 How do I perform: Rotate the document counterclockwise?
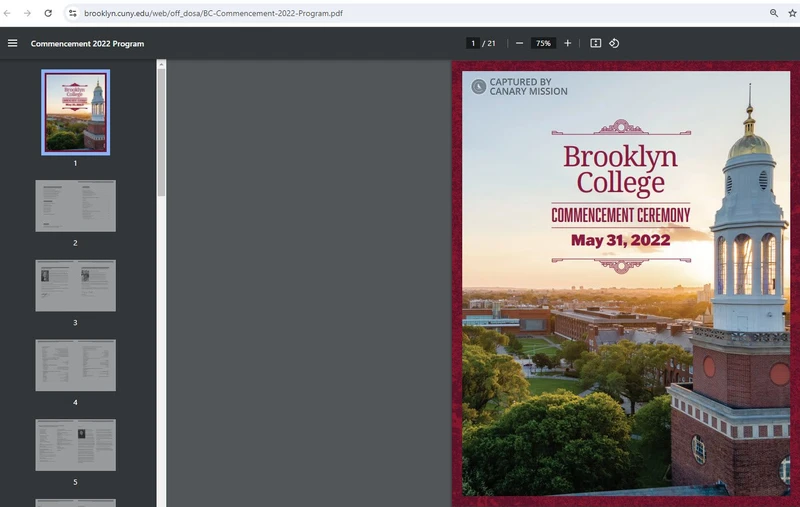pyautogui.click(x=614, y=43)
